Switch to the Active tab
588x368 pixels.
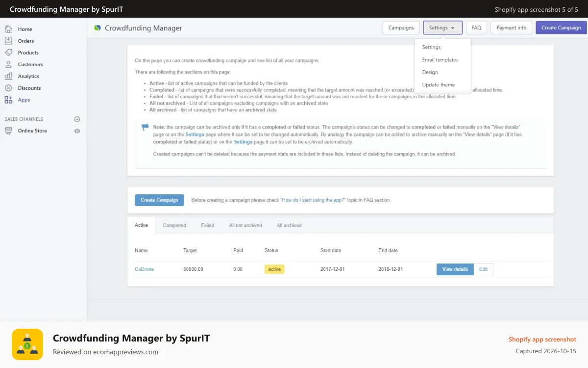141,225
